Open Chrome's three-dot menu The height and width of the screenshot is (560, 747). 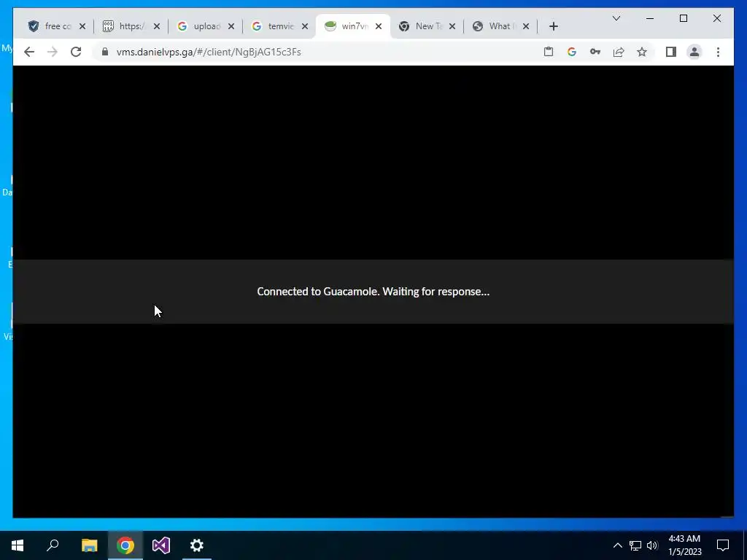[718, 52]
